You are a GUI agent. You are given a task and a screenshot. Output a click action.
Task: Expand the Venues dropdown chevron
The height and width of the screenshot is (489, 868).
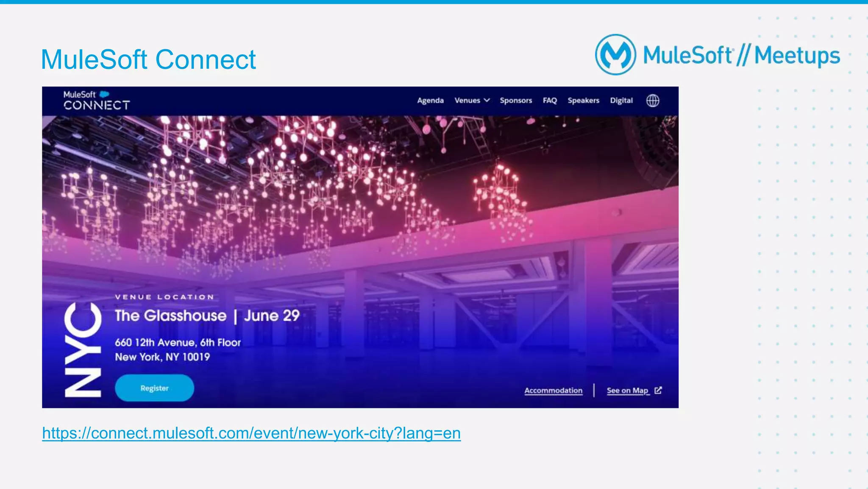487,100
